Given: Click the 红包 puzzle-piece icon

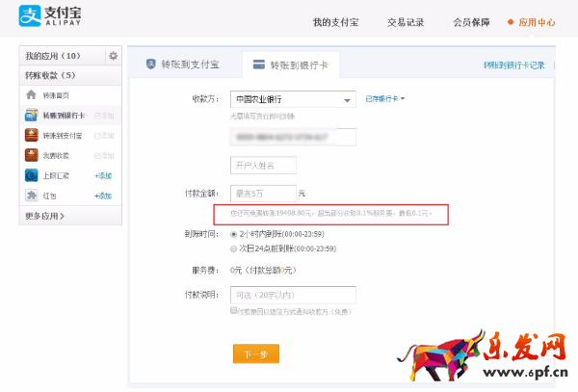Looking at the screenshot, I should tap(32, 196).
